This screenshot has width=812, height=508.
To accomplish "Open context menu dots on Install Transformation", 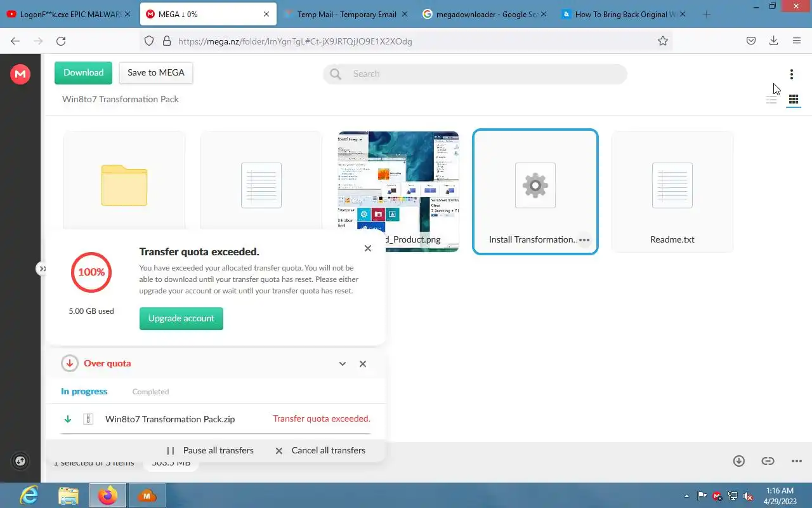I will click(x=584, y=239).
